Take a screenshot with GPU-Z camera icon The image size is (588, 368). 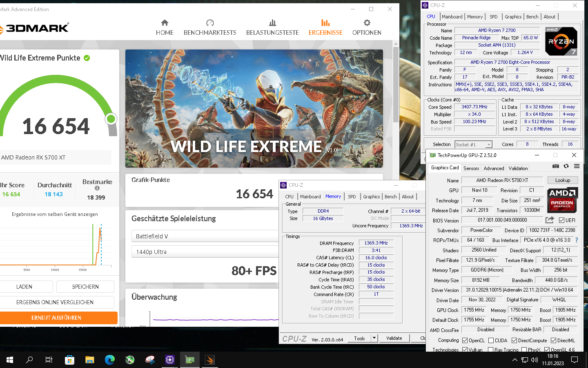click(x=555, y=166)
